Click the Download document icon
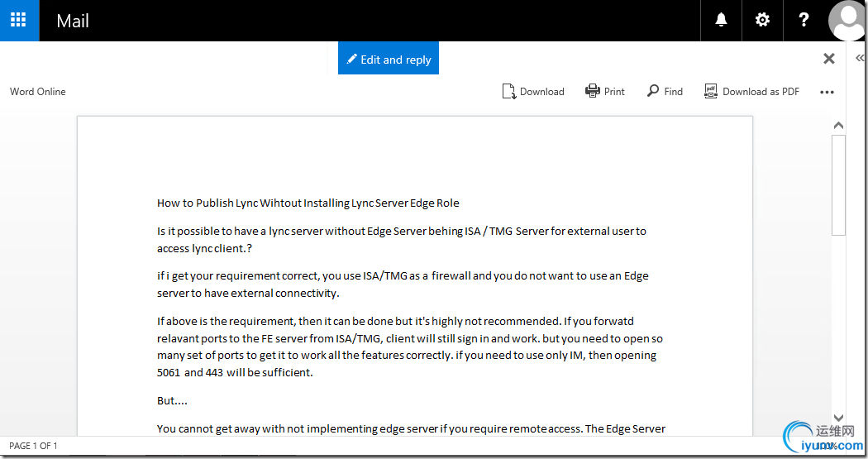 (x=508, y=91)
